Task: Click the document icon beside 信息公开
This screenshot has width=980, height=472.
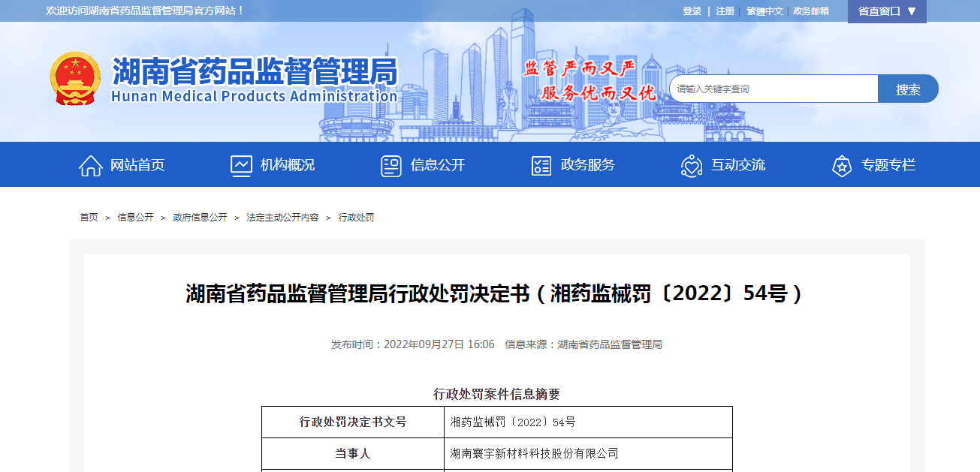Action: tap(391, 165)
